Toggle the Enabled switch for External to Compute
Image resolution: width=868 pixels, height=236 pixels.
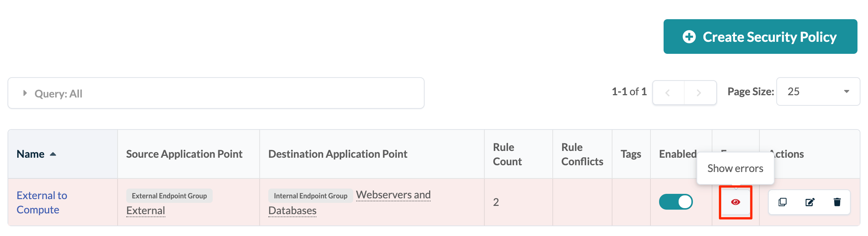tap(676, 202)
